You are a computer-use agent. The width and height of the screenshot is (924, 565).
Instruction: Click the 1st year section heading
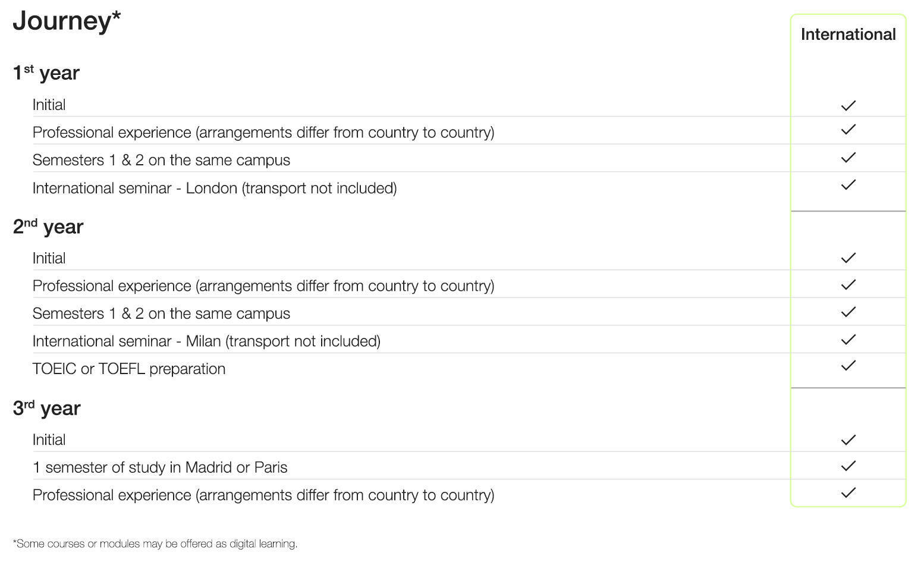pos(46,73)
